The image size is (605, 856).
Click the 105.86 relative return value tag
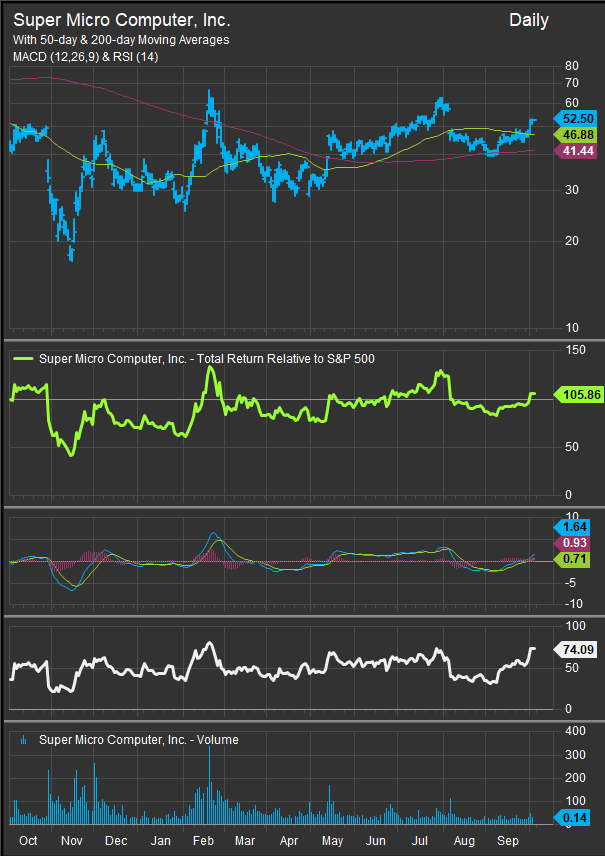pos(580,395)
